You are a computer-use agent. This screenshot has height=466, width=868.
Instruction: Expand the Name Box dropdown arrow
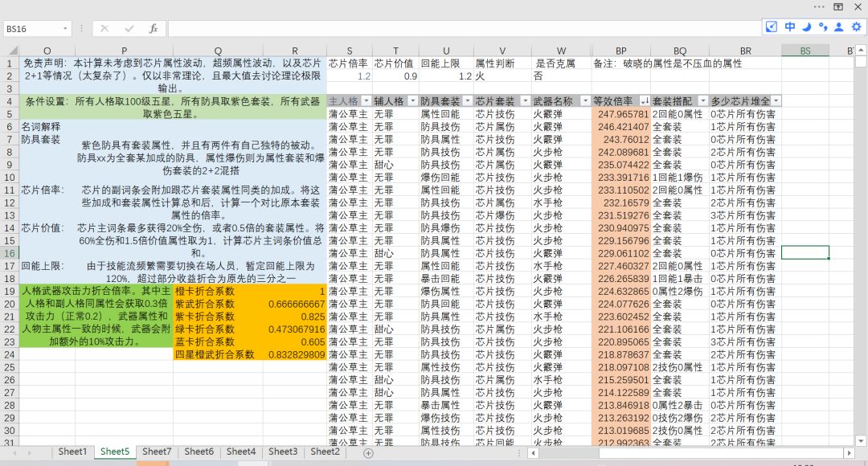(65, 29)
